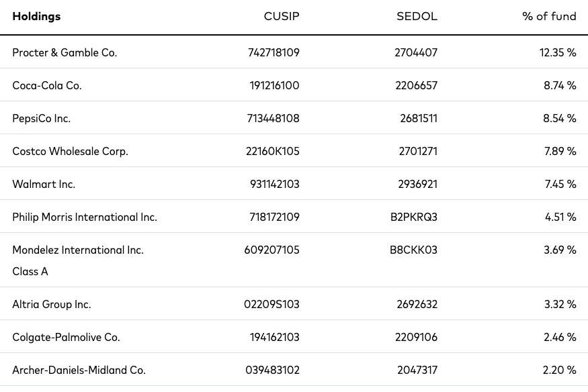Image resolution: width=588 pixels, height=392 pixels.
Task: Click the % of fund header
Action: (549, 17)
